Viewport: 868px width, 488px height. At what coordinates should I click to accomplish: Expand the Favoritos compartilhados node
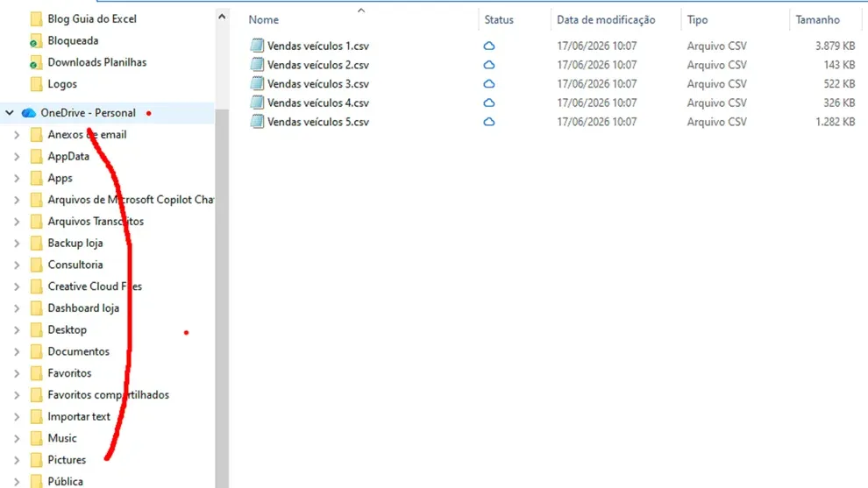(x=17, y=395)
